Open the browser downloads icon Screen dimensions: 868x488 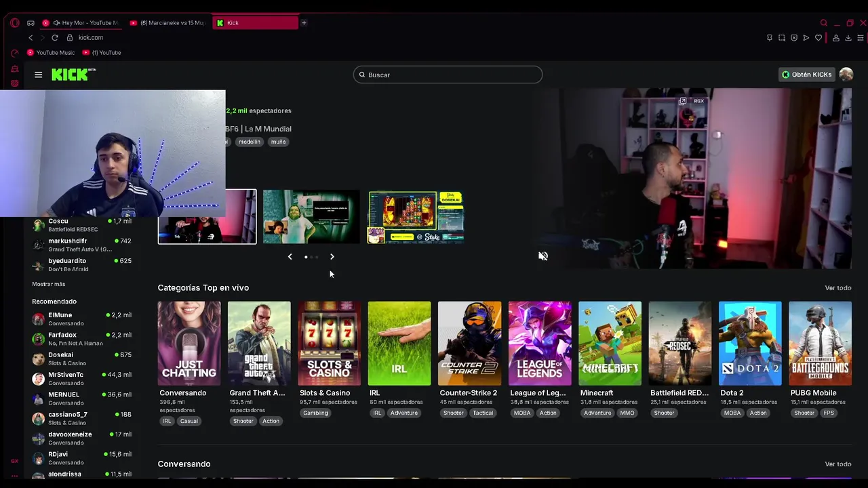848,38
